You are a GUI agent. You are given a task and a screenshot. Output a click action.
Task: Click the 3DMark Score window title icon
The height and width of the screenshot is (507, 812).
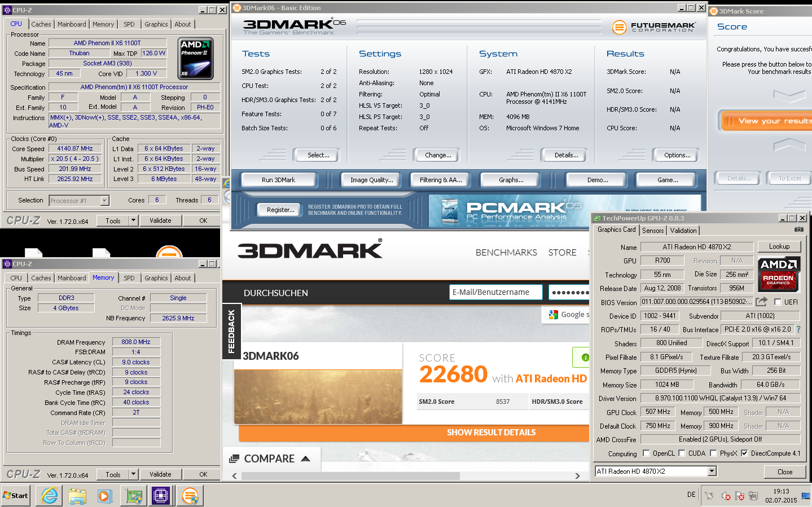click(x=714, y=11)
